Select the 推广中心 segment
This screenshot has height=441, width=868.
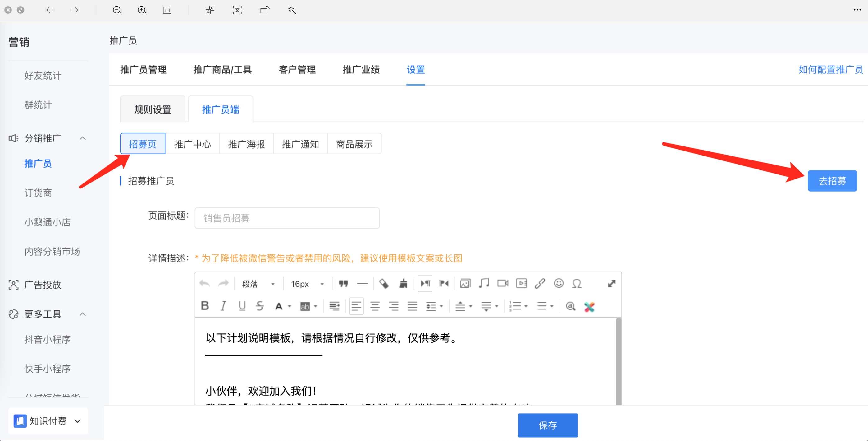click(192, 144)
